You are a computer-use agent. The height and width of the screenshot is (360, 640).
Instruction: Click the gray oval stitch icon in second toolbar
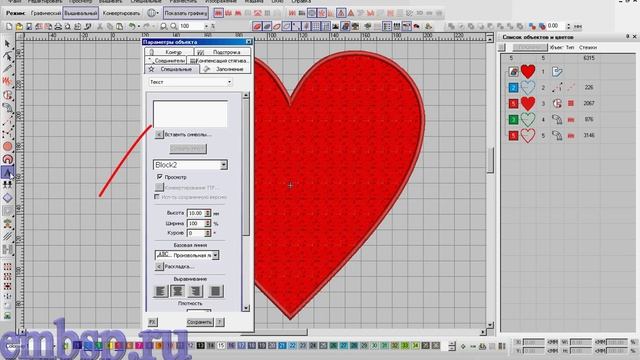click(267, 26)
